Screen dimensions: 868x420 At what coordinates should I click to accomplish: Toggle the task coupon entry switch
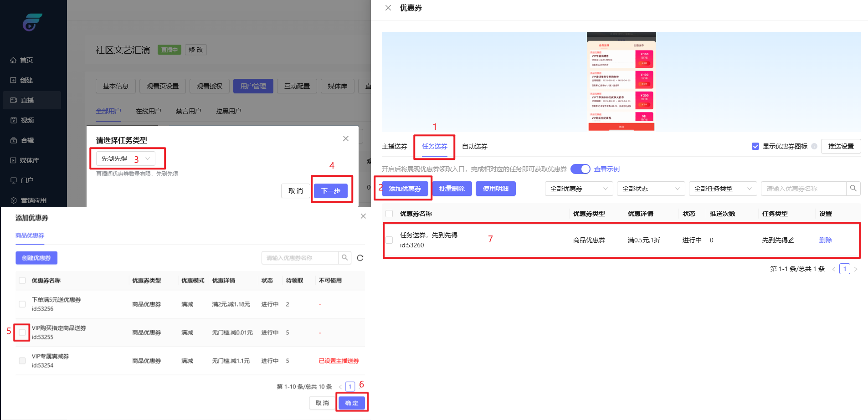click(580, 169)
